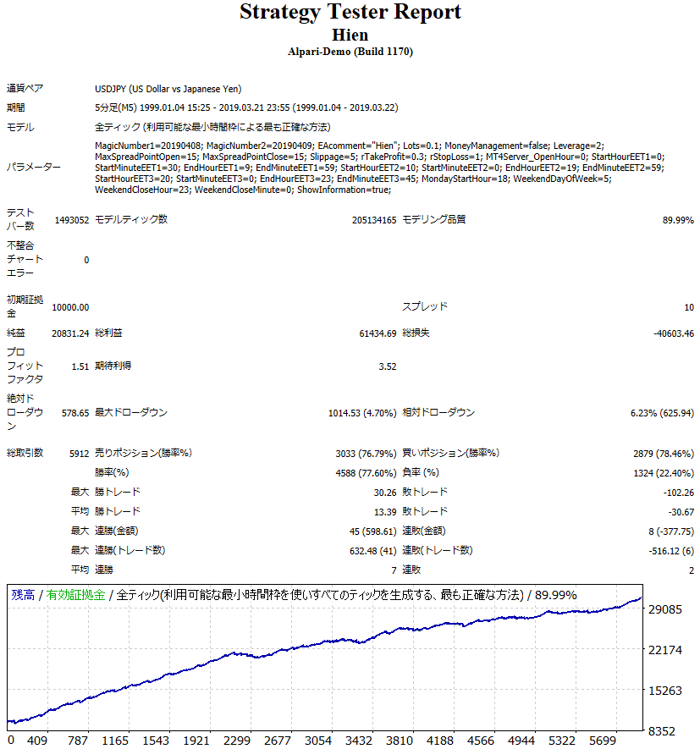Click modeling quality value 89.99%
Viewport: 700px width, 749px height.
678,220
